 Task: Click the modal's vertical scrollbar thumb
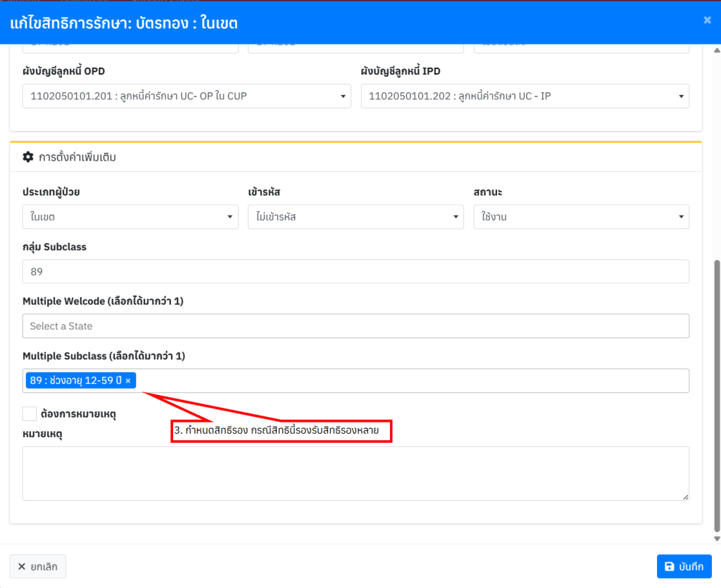[717, 394]
